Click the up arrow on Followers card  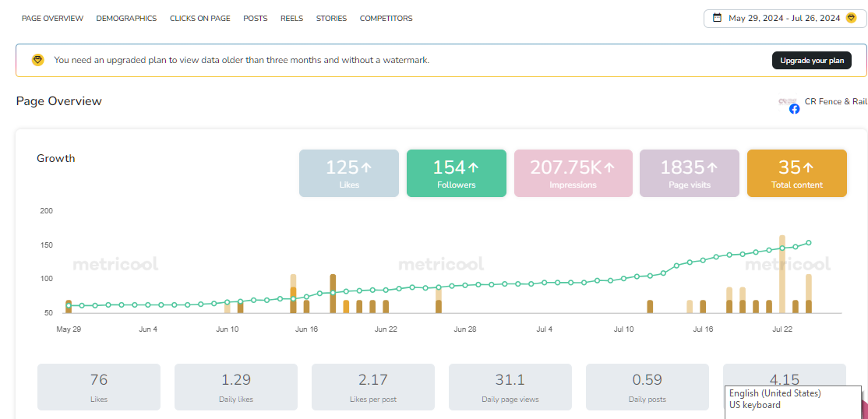[x=474, y=167]
